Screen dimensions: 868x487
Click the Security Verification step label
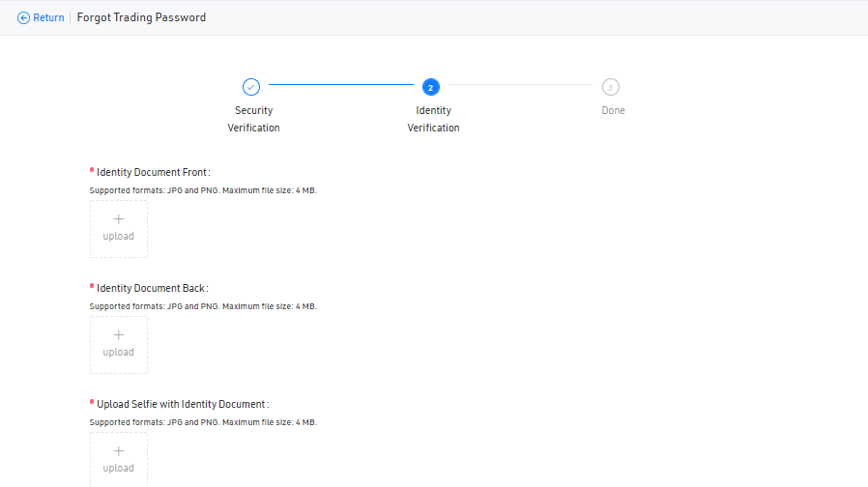[x=253, y=119]
